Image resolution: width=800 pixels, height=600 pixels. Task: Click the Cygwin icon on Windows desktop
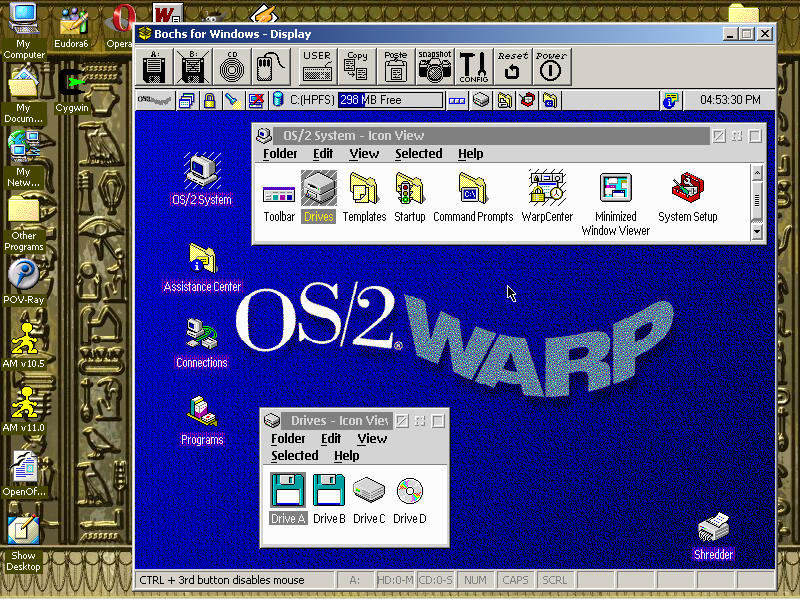(x=72, y=90)
